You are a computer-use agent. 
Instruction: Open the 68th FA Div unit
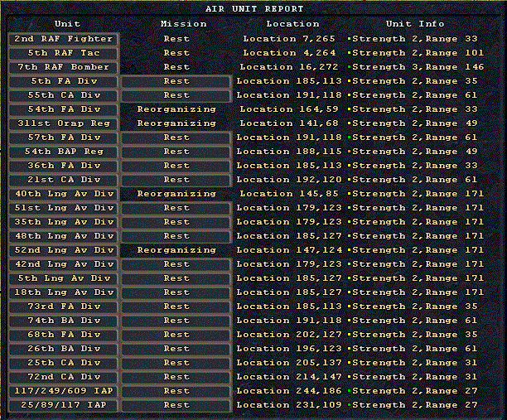pyautogui.click(x=64, y=335)
